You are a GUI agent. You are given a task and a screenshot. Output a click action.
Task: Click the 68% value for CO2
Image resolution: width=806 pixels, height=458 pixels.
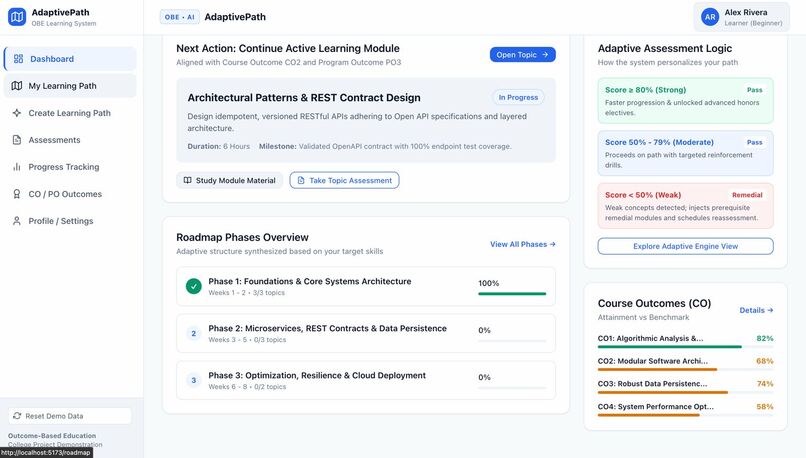765,361
